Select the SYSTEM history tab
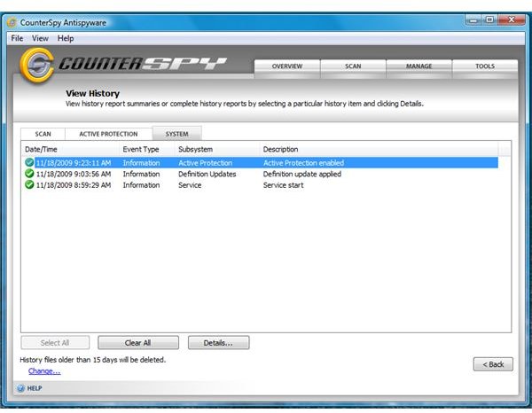 [x=176, y=134]
